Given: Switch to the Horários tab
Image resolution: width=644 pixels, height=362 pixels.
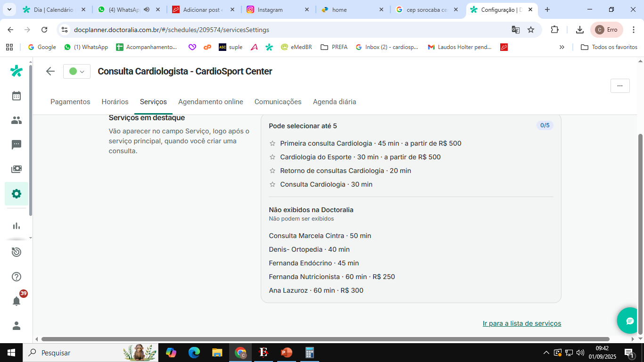Looking at the screenshot, I should [x=115, y=102].
